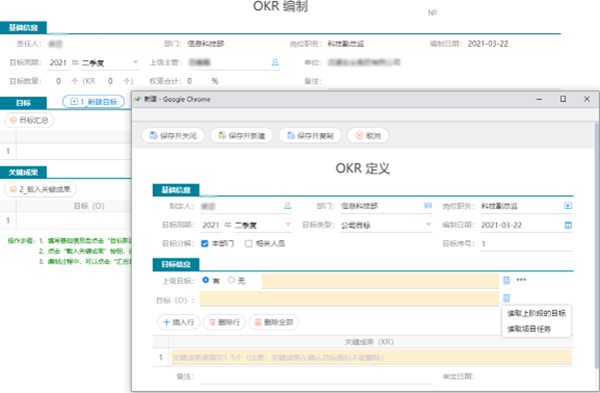Click 目标 section tab in background window
The width and height of the screenshot is (600, 393).
click(x=23, y=103)
